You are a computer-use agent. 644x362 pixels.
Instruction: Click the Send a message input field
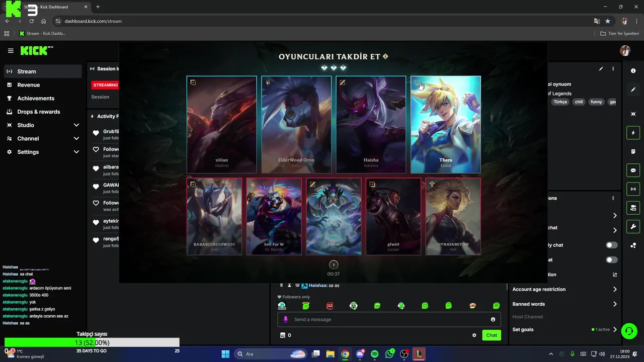(x=389, y=319)
